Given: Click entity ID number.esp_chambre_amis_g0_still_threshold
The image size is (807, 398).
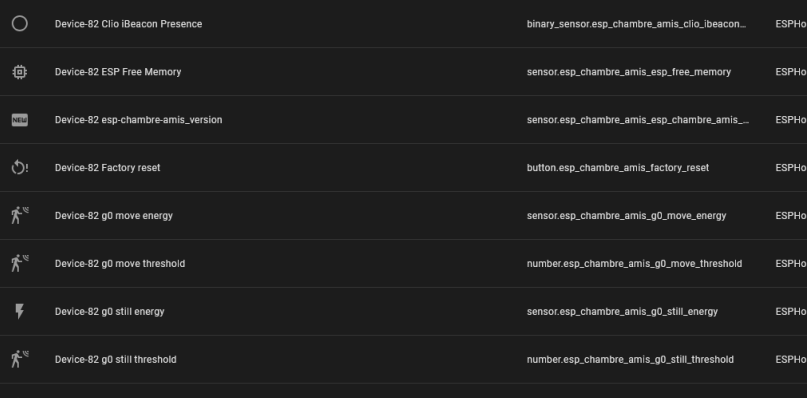Looking at the screenshot, I should (630, 359).
